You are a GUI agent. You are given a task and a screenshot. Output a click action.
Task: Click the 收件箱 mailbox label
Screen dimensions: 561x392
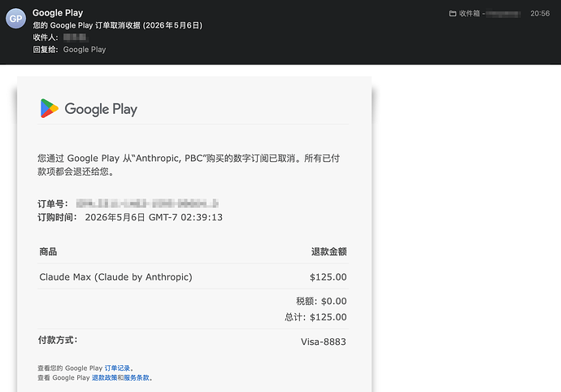tap(469, 14)
